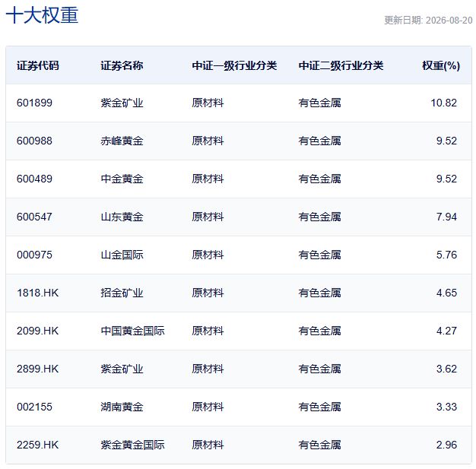Click the name 赤峰黄金

(x=122, y=141)
